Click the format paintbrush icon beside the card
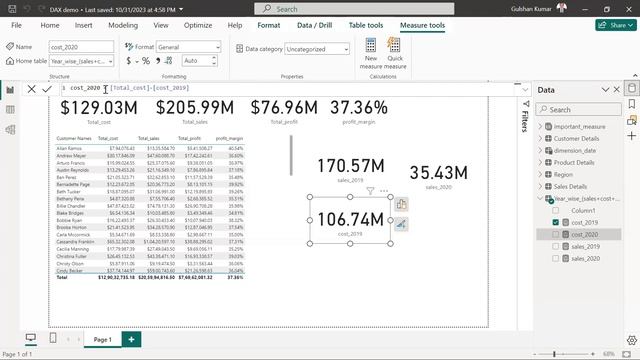 coord(401,224)
